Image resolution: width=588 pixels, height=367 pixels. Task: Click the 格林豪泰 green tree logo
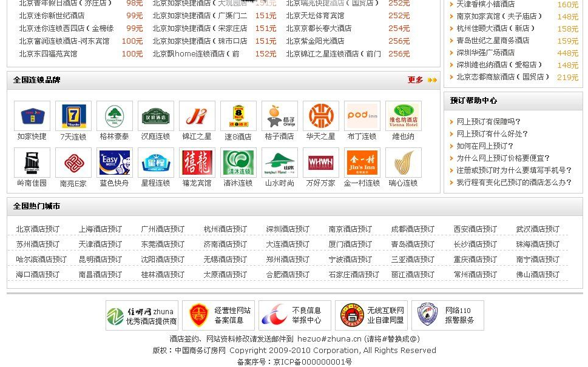114,115
